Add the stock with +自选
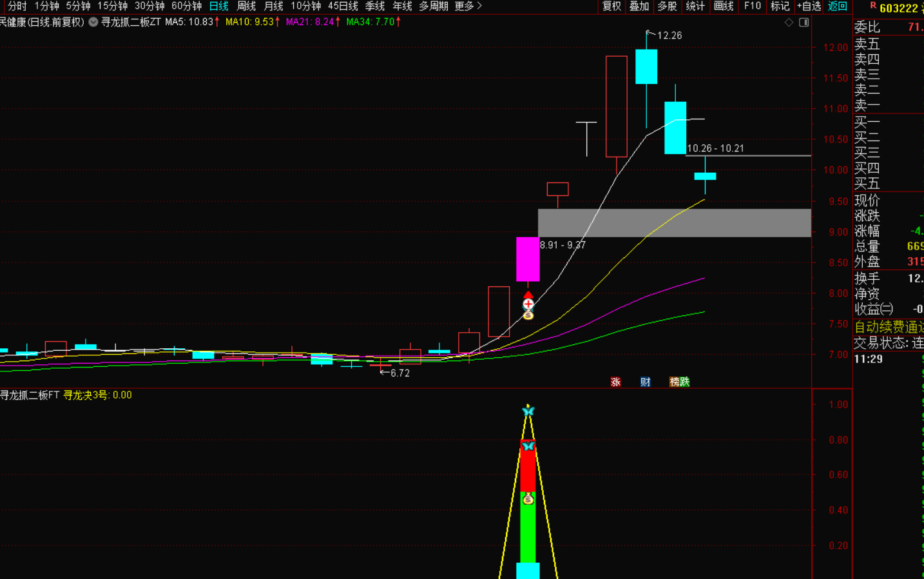Screen dimensions: 924x579 [x=809, y=6]
